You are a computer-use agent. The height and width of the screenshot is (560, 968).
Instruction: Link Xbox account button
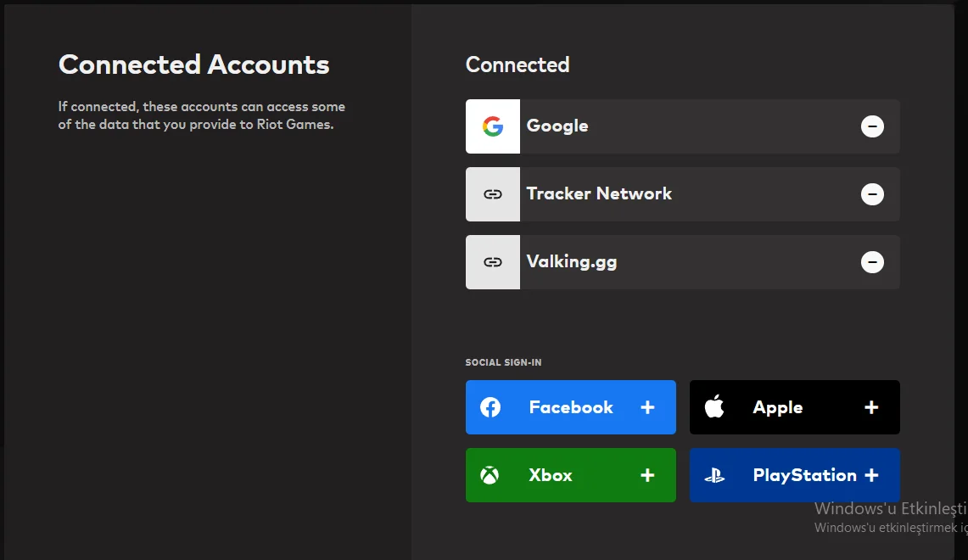[570, 475]
